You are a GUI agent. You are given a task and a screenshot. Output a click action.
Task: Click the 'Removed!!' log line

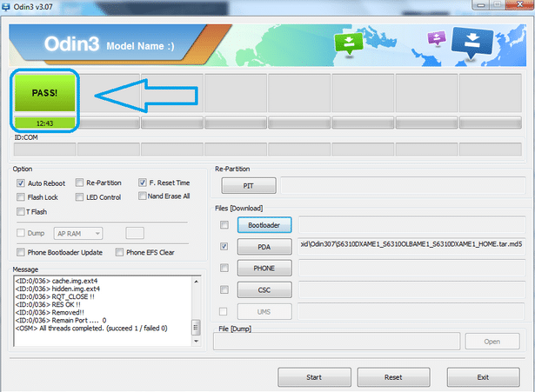click(50, 313)
